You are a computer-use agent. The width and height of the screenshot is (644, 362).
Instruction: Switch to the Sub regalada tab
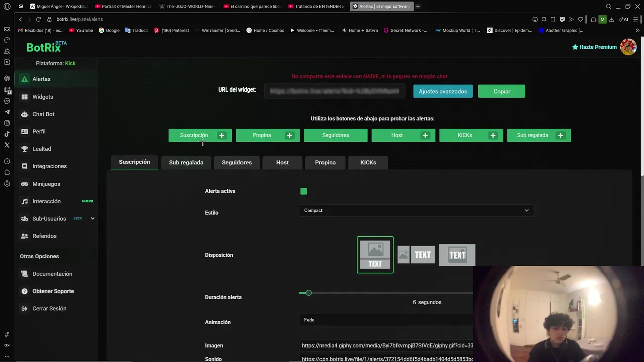(186, 162)
